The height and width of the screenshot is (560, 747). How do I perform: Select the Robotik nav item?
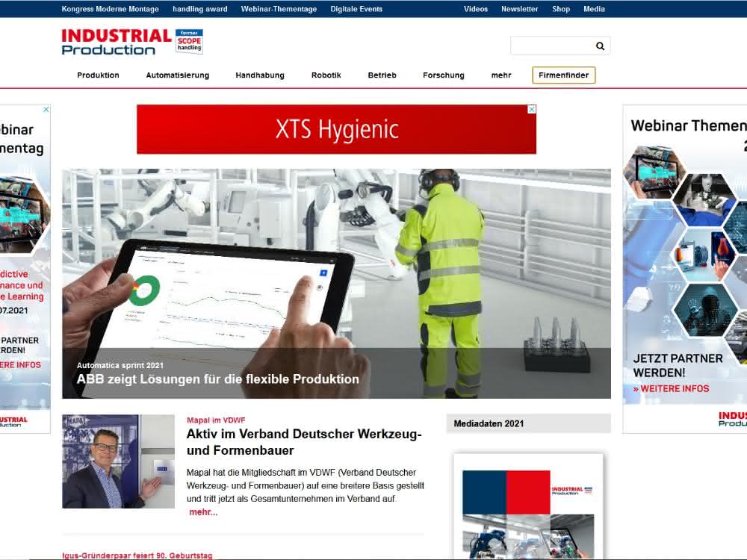(326, 75)
